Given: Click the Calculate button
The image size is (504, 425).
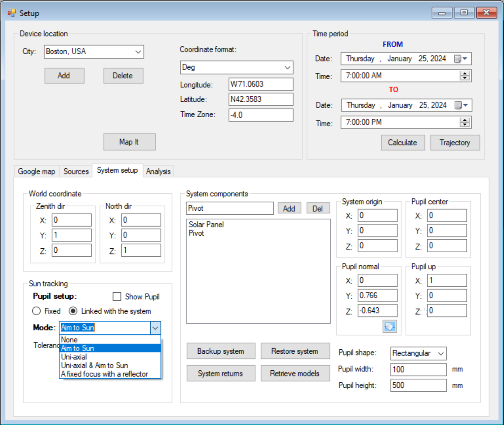Looking at the screenshot, I should point(402,143).
